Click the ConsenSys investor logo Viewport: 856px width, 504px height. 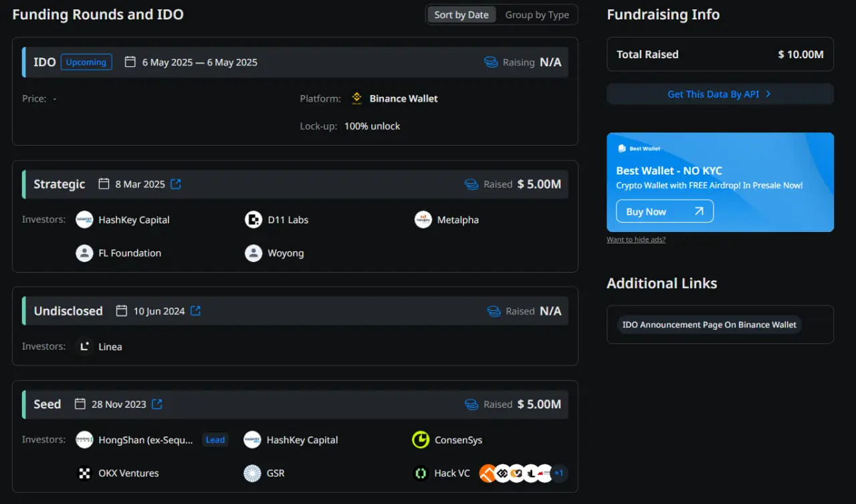420,440
